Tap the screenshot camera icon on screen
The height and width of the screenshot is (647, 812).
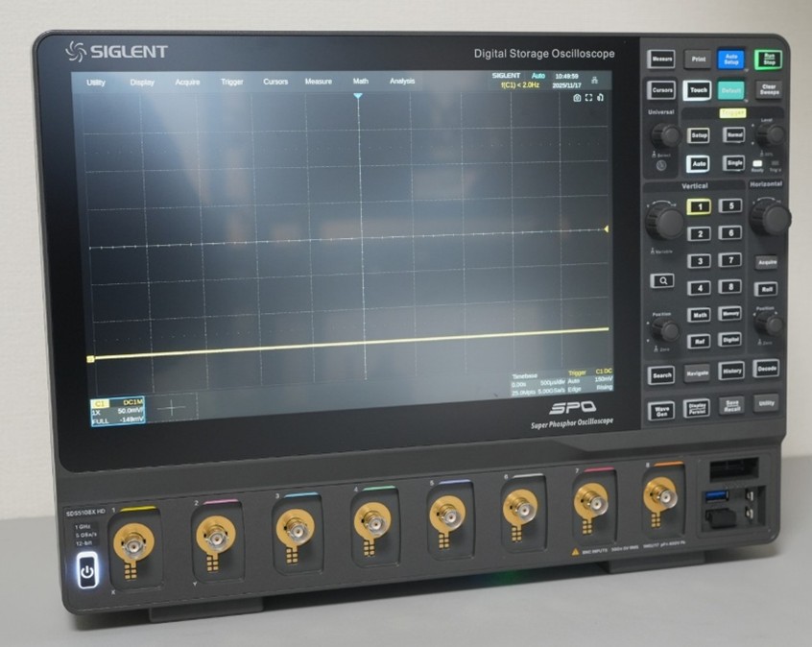point(577,98)
